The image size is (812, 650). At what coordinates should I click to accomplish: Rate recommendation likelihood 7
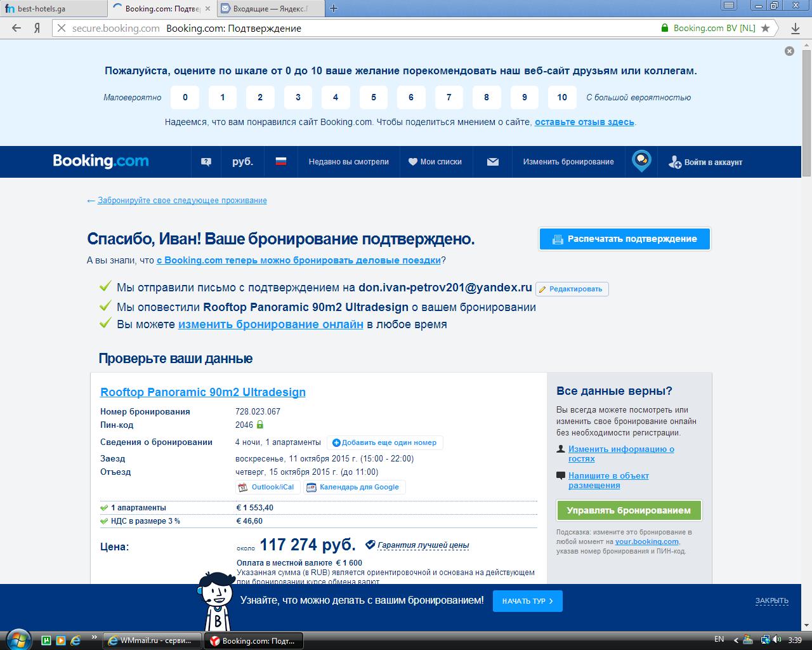(449, 97)
